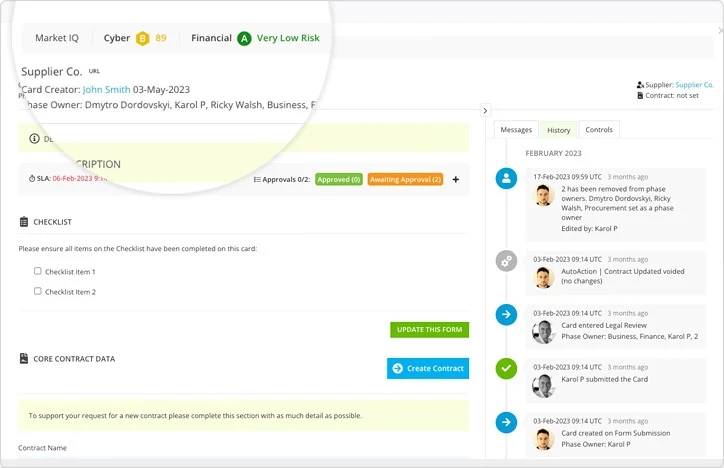Click the Contract Name field label
This screenshot has height=468, width=724.
[42, 448]
